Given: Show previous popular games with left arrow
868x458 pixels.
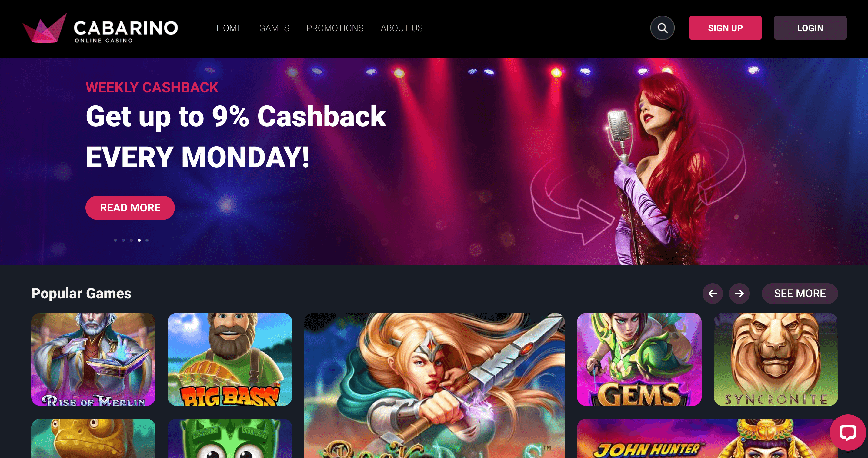Looking at the screenshot, I should coord(713,293).
